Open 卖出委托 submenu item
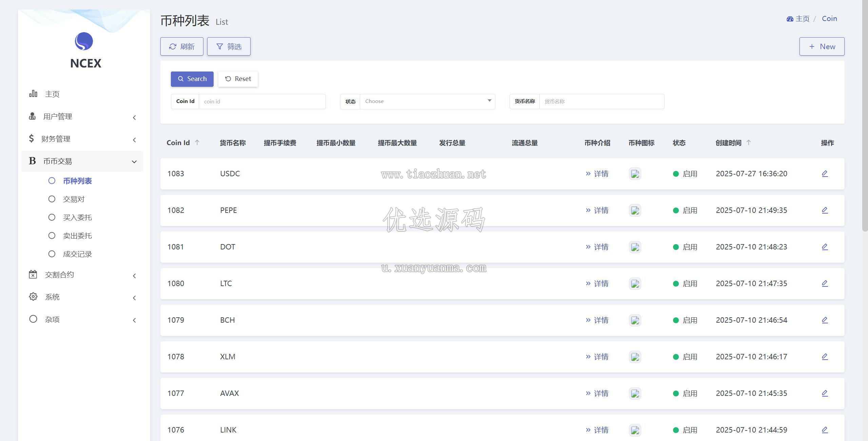The width and height of the screenshot is (868, 441). point(77,236)
